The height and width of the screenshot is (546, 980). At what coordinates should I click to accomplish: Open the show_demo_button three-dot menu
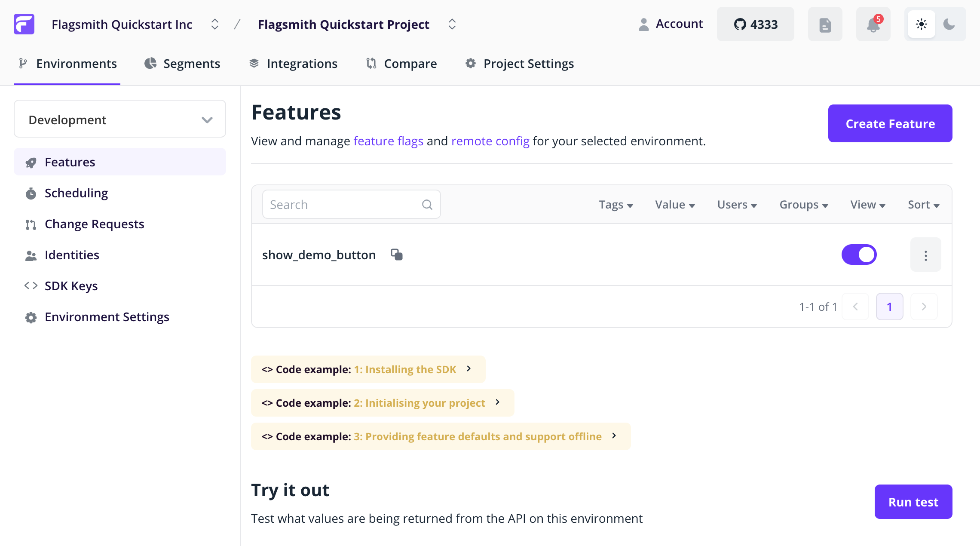[x=925, y=255]
